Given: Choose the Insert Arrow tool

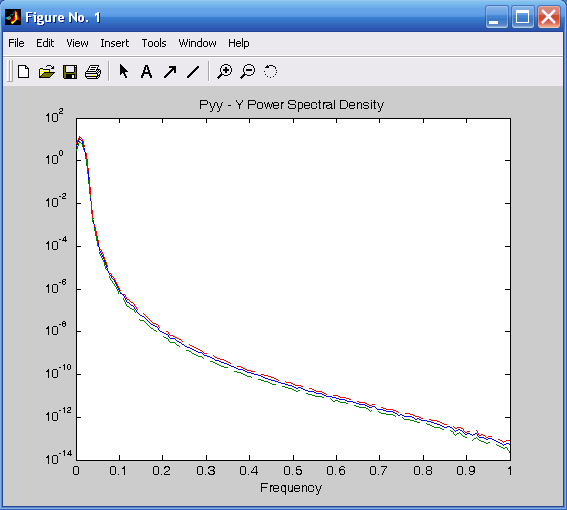Looking at the screenshot, I should point(170,72).
